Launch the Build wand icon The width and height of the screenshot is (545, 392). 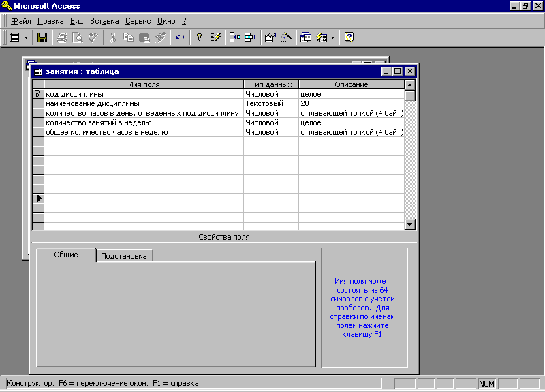tap(285, 37)
